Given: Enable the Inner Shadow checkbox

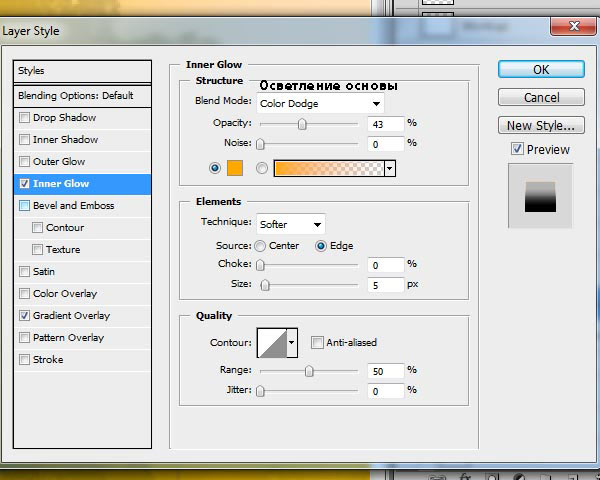Looking at the screenshot, I should (24, 139).
